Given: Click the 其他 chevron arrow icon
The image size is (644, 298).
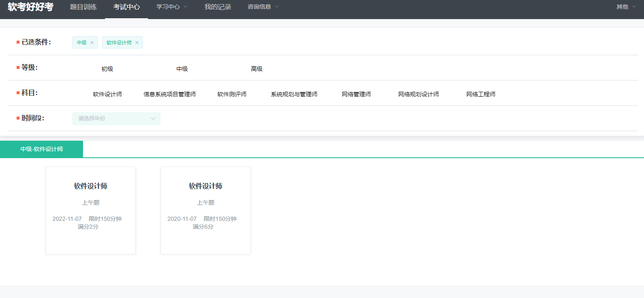Looking at the screenshot, I should coord(634,7).
